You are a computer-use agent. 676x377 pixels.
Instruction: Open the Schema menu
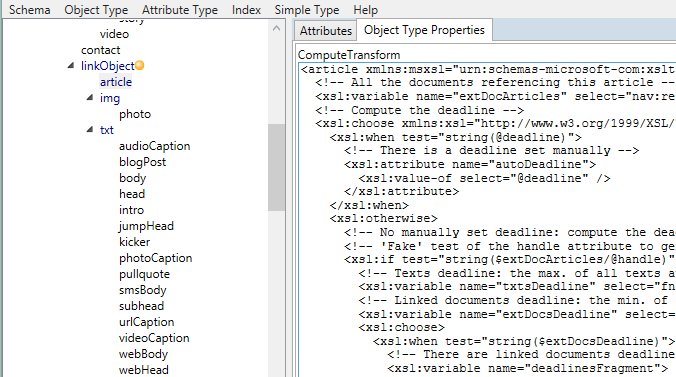[29, 9]
